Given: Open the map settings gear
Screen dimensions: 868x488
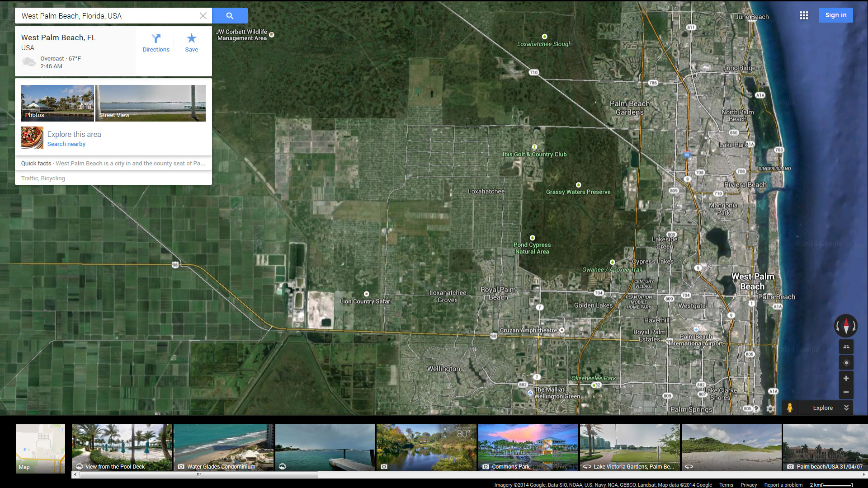Looking at the screenshot, I should (770, 408).
